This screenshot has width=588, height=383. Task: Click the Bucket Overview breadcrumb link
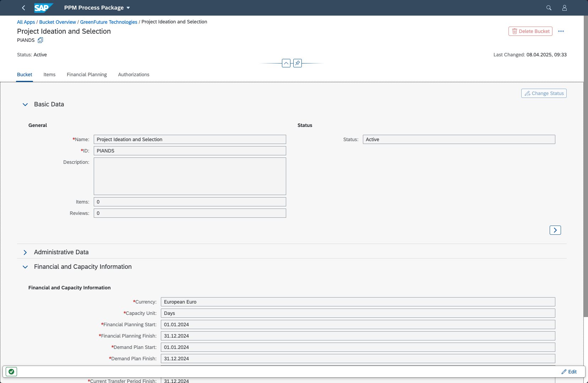[x=58, y=22]
